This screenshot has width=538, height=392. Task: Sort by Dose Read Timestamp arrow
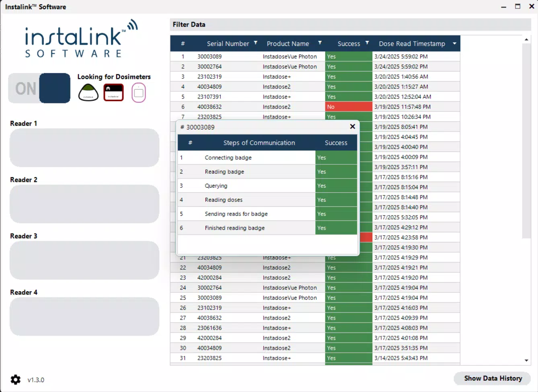(454, 43)
